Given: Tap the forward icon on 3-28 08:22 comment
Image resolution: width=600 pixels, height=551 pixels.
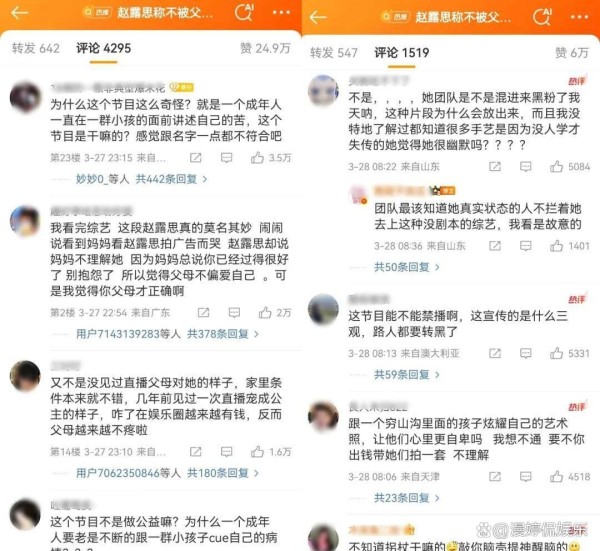Looking at the screenshot, I should click(494, 166).
